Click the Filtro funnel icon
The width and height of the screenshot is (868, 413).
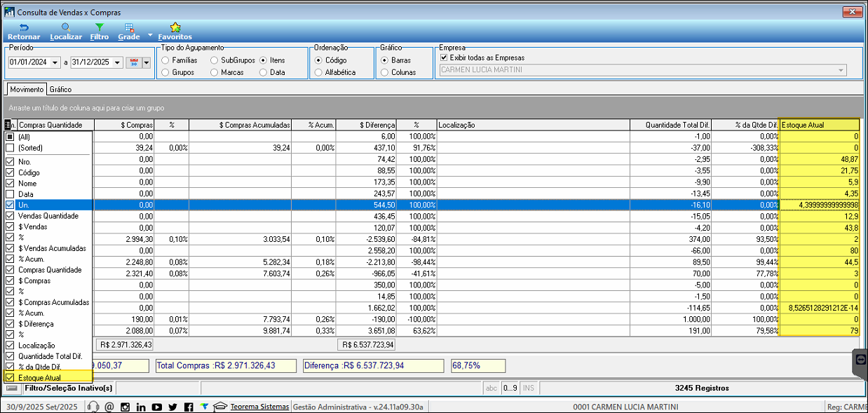pos(100,31)
